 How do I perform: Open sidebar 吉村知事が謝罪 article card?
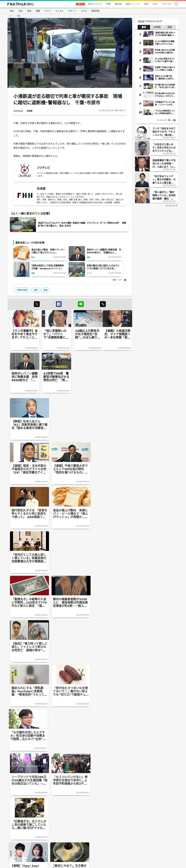pos(157,196)
